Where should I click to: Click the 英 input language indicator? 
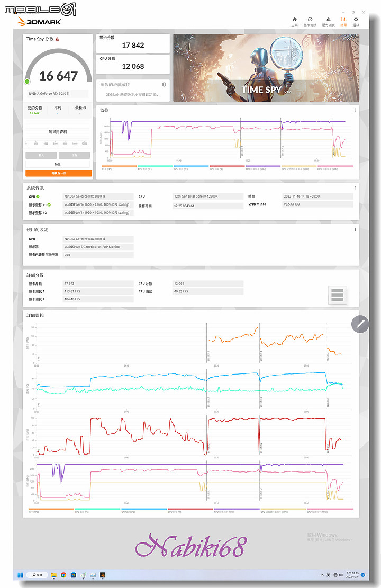pyautogui.click(x=328, y=575)
